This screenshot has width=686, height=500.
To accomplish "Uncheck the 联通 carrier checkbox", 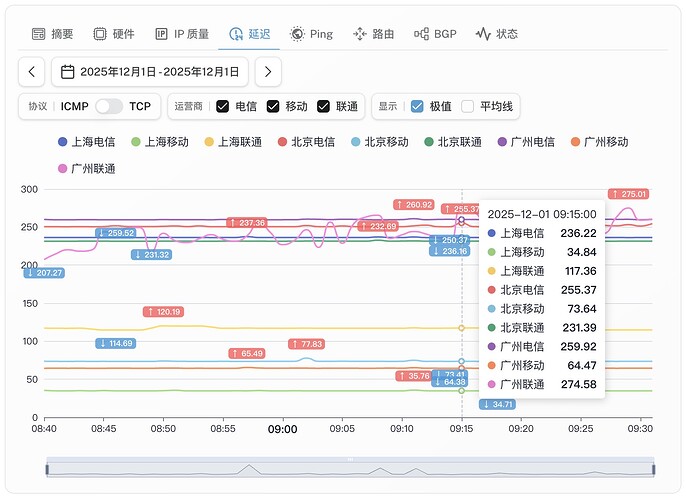I will 323,106.
